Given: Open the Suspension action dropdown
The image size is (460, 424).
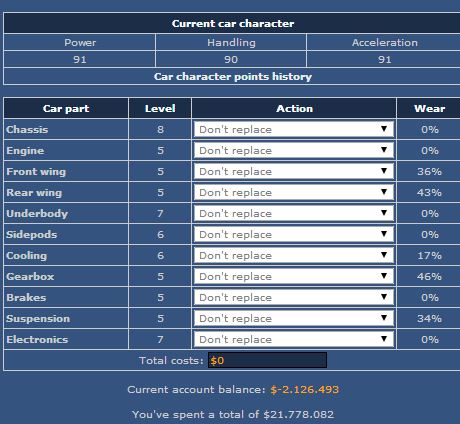Looking at the screenshot, I should point(294,318).
